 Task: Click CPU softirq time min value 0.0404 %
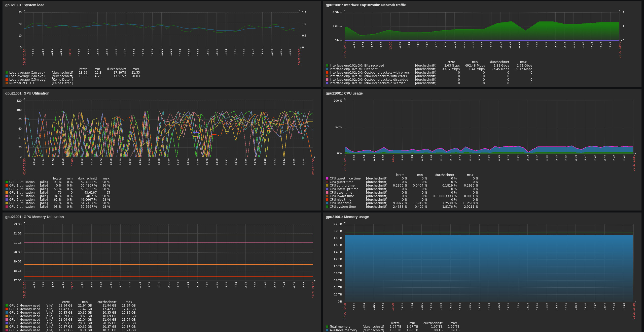coord(420,186)
